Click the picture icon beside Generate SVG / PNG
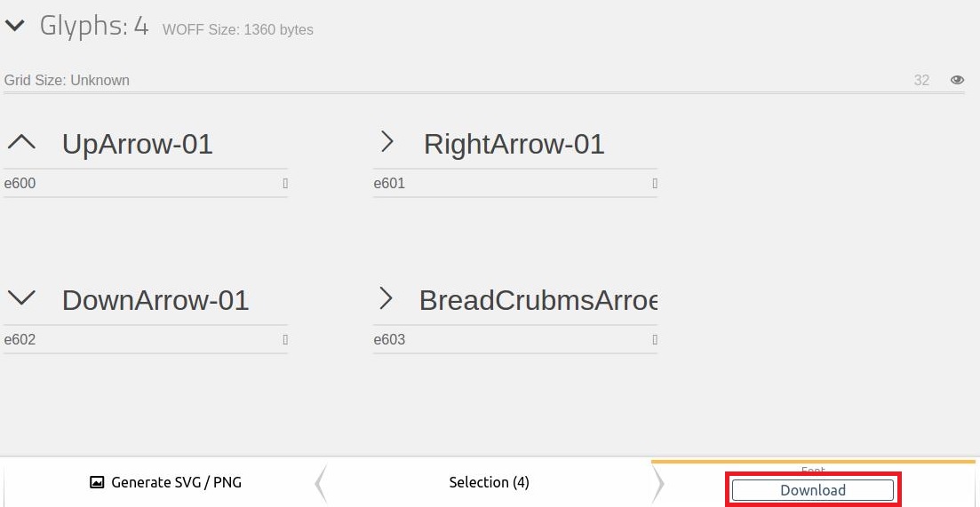980x507 pixels. [97, 482]
